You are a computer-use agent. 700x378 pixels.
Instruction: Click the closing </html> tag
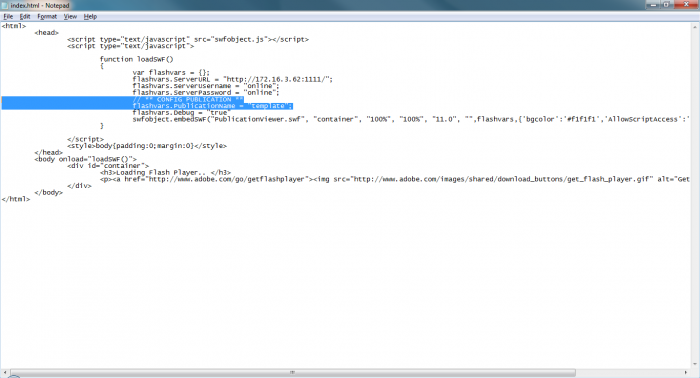coord(16,199)
